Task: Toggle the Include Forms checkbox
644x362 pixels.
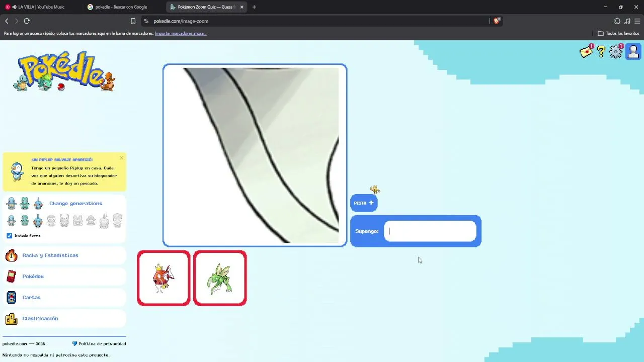Action: (9, 235)
